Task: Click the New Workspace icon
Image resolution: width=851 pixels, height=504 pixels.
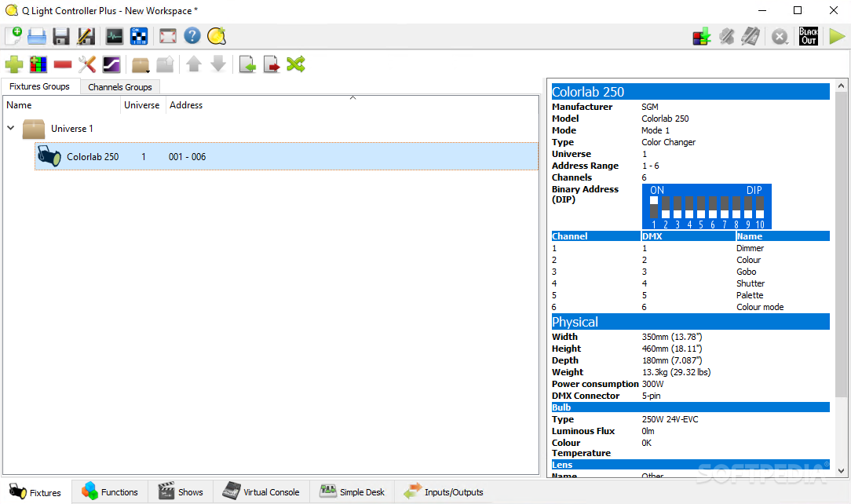Action: pyautogui.click(x=13, y=36)
